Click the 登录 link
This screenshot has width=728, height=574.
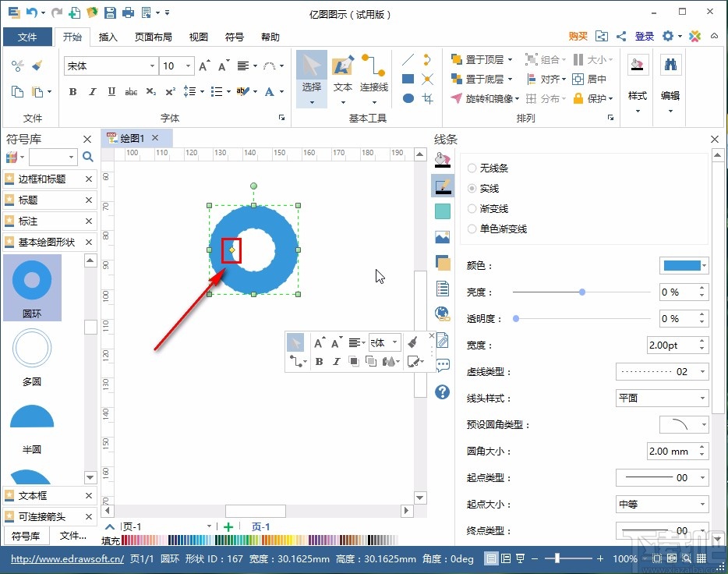[645, 36]
